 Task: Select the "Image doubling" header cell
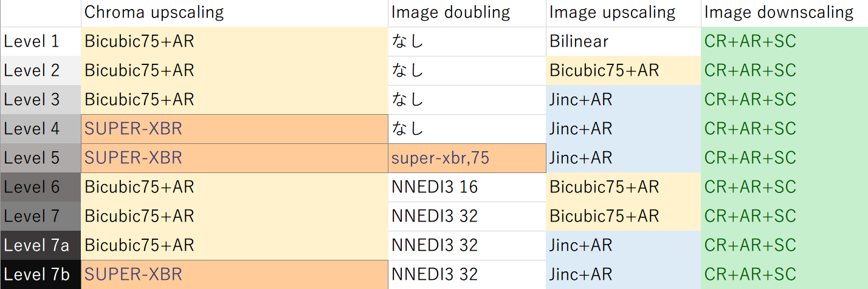click(x=466, y=13)
